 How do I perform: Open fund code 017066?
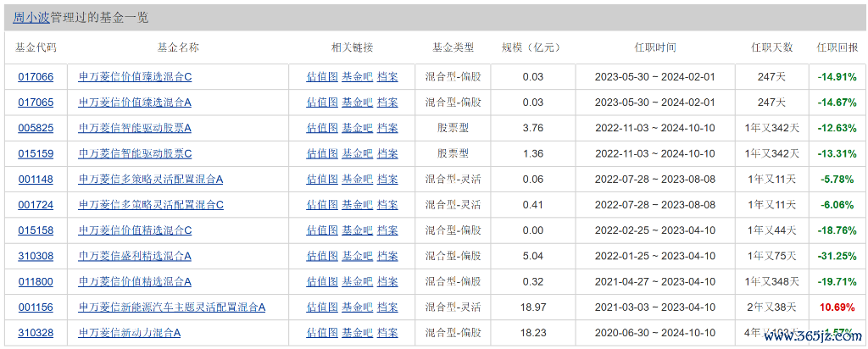tap(36, 77)
